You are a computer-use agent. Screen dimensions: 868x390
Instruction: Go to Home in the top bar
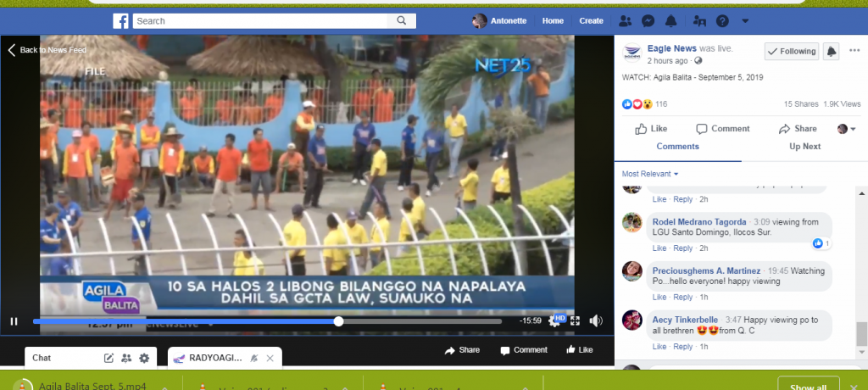pos(553,20)
